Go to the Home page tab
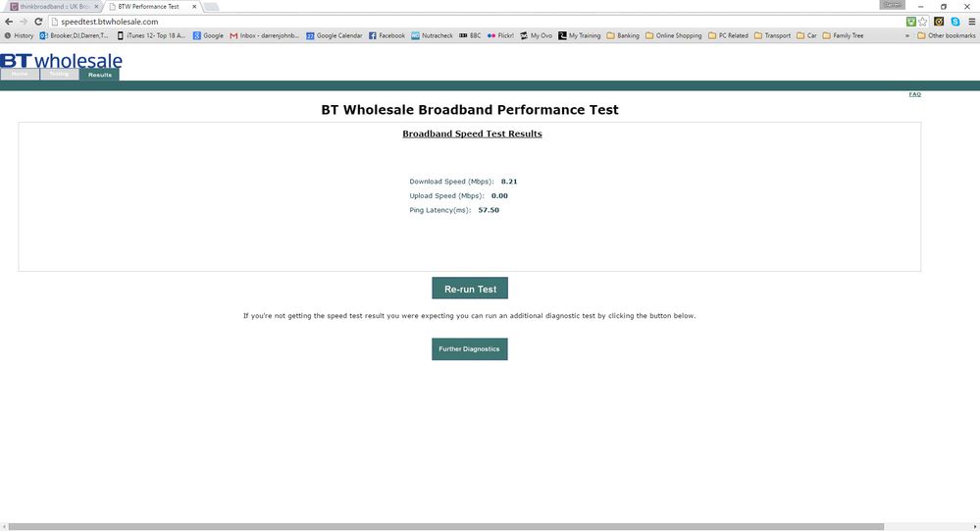Image resolution: width=980 pixels, height=531 pixels. point(20,75)
